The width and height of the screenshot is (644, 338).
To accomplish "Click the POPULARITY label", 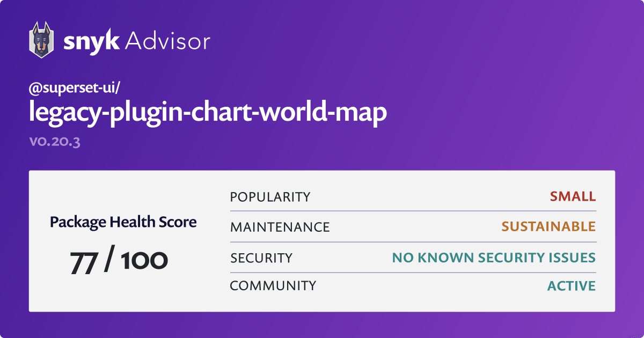I will pyautogui.click(x=270, y=197).
